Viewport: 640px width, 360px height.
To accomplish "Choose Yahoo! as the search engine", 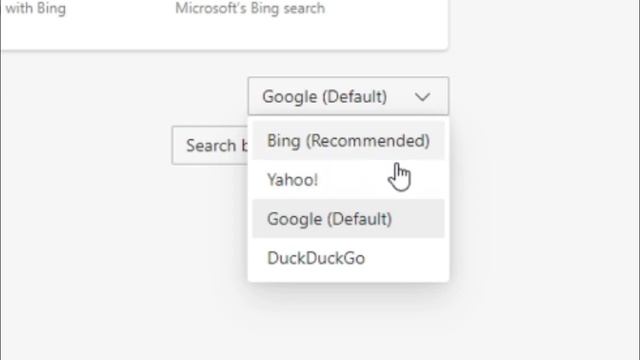I will pyautogui.click(x=348, y=180).
